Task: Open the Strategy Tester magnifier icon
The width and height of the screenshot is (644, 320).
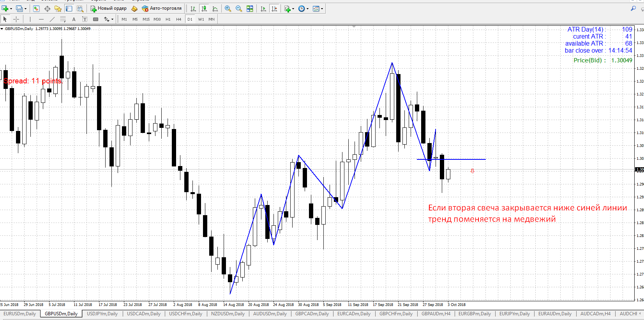Action: pyautogui.click(x=80, y=8)
